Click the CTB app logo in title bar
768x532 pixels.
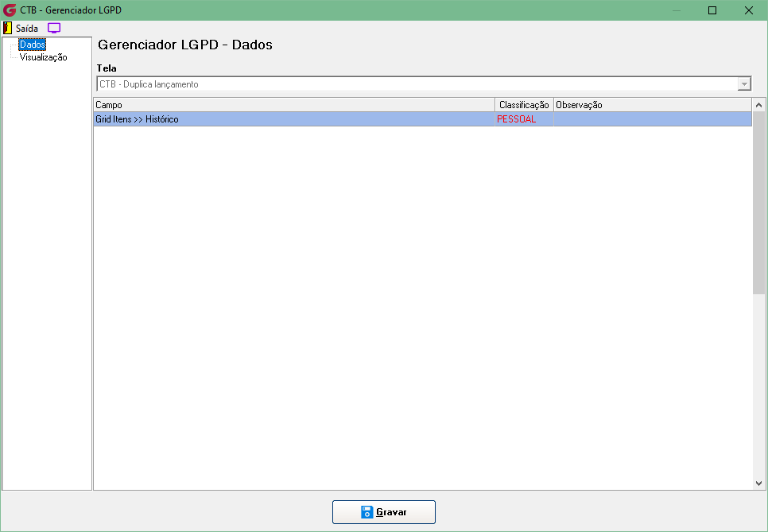(x=10, y=10)
